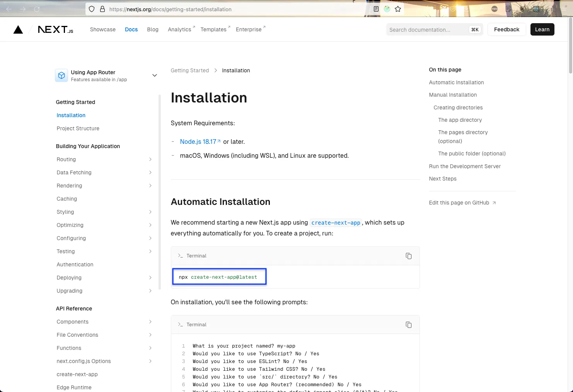This screenshot has height=392, width=573.
Task: Click the first Terminal prompt icon
Action: coord(180,256)
